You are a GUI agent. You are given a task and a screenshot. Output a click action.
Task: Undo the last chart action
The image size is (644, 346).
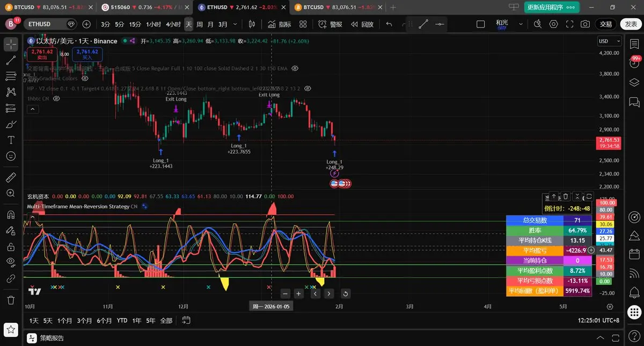389,24
